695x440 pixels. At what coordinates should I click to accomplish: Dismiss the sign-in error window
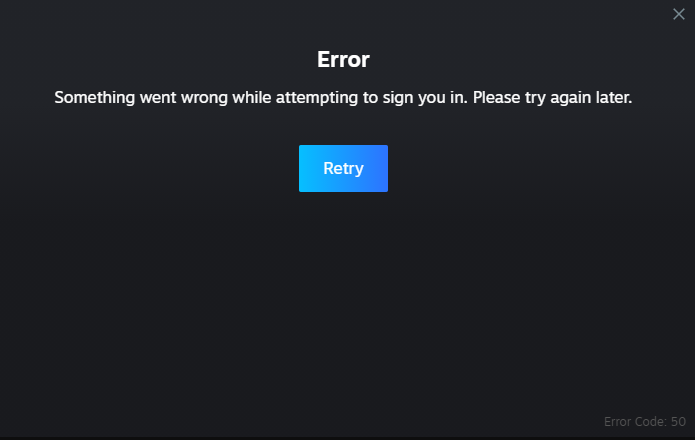679,14
